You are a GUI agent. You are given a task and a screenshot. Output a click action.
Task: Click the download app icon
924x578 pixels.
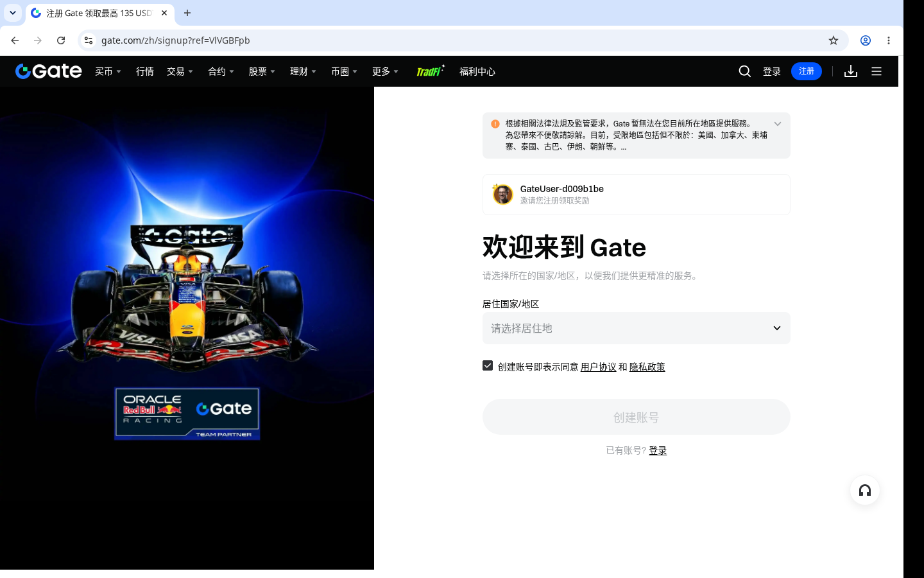tap(851, 71)
